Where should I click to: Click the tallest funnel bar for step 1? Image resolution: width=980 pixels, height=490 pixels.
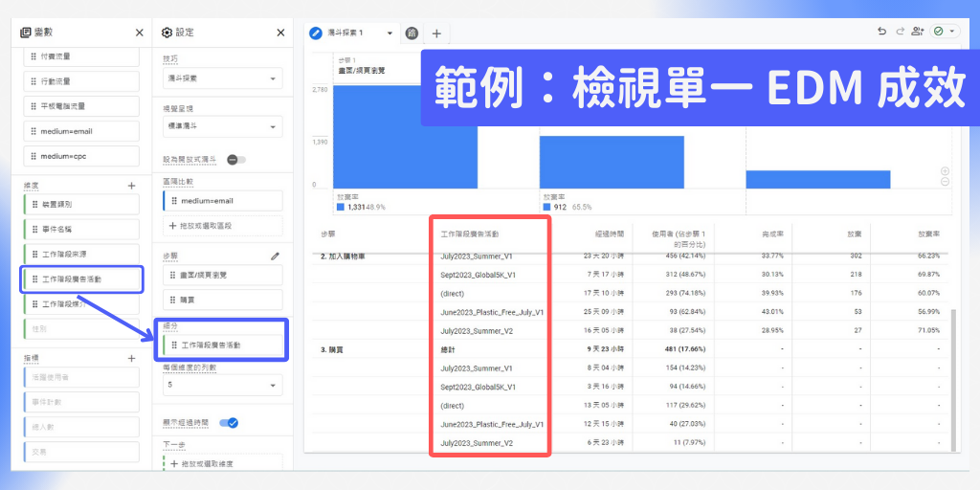pyautogui.click(x=405, y=137)
